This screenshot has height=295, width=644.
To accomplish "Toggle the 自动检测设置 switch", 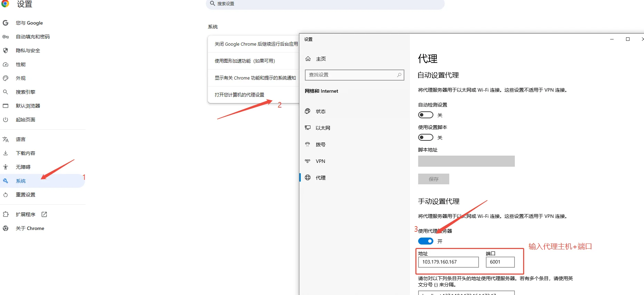I will (425, 115).
